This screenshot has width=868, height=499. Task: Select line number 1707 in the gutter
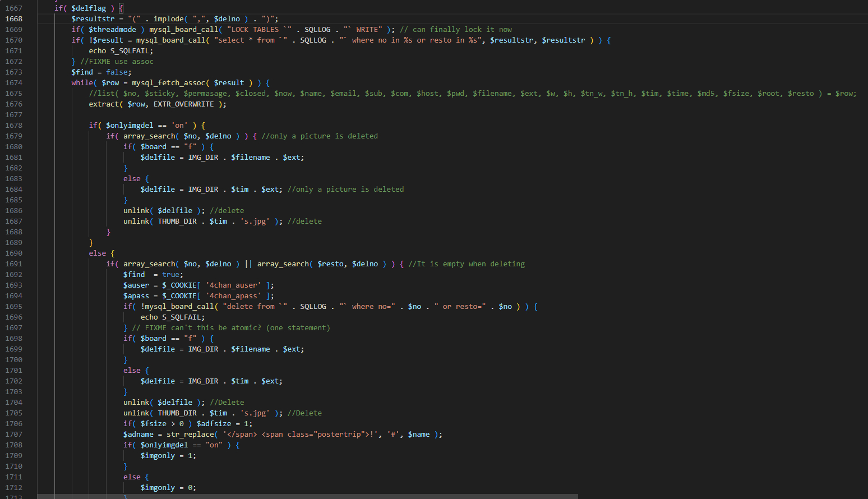pyautogui.click(x=14, y=435)
